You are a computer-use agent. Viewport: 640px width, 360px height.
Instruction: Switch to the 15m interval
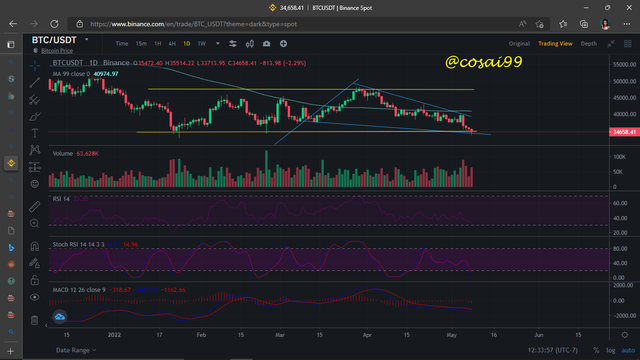pos(141,44)
